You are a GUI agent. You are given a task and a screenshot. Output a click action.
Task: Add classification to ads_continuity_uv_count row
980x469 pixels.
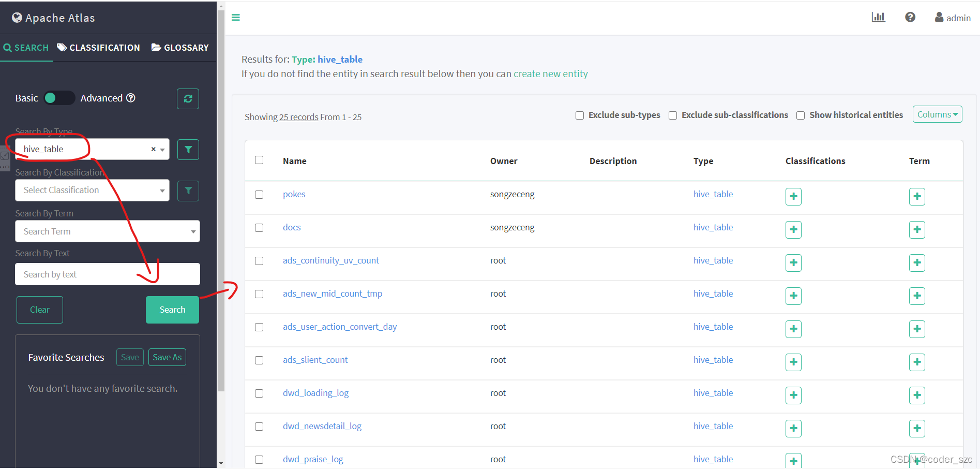[793, 263]
